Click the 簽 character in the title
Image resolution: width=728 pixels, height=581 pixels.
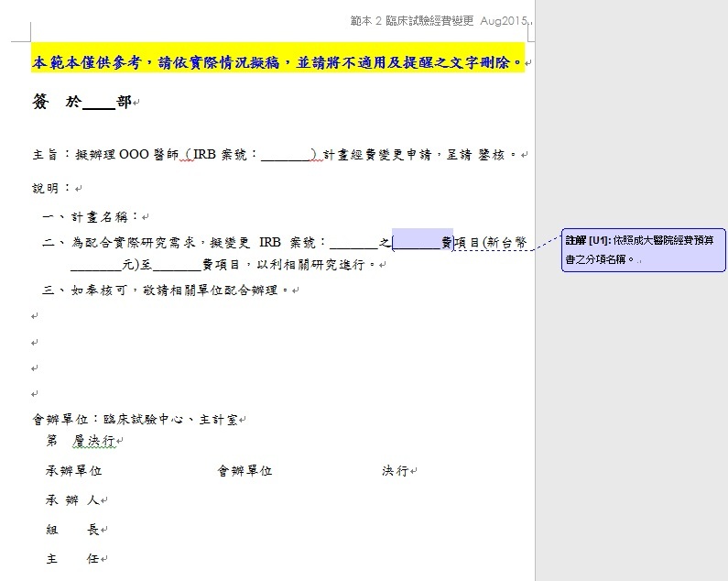[40, 102]
